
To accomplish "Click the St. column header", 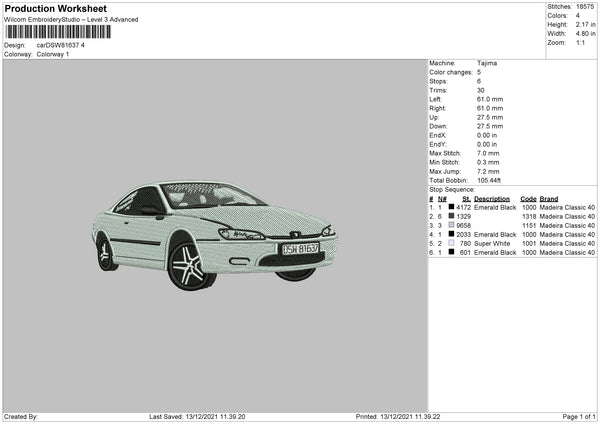I will pos(466,199).
